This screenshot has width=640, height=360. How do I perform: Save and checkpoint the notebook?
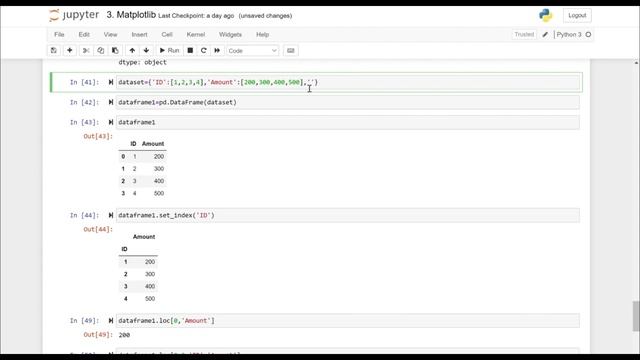click(x=53, y=51)
